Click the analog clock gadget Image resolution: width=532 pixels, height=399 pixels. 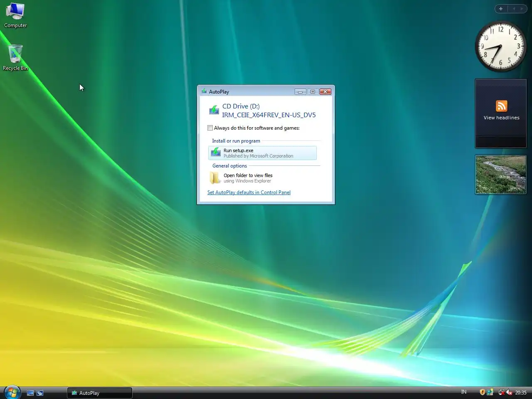[x=500, y=46]
